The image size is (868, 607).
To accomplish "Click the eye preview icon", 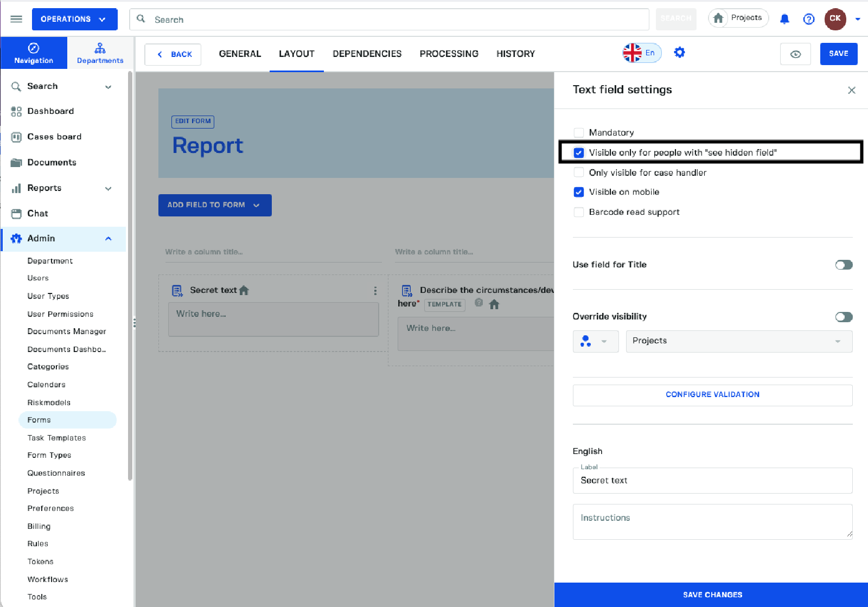I will coord(795,54).
